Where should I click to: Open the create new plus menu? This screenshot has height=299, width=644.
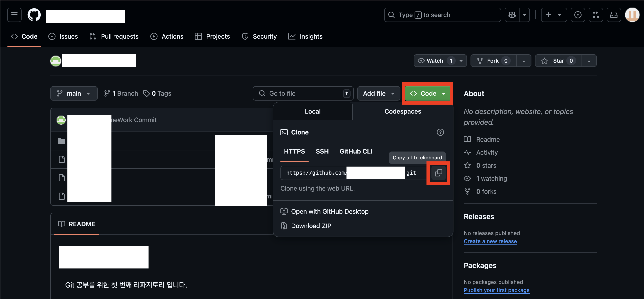tap(554, 15)
